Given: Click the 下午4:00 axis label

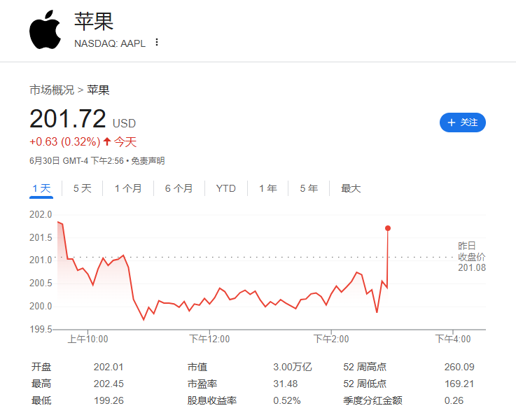Looking at the screenshot, I should [453, 339].
